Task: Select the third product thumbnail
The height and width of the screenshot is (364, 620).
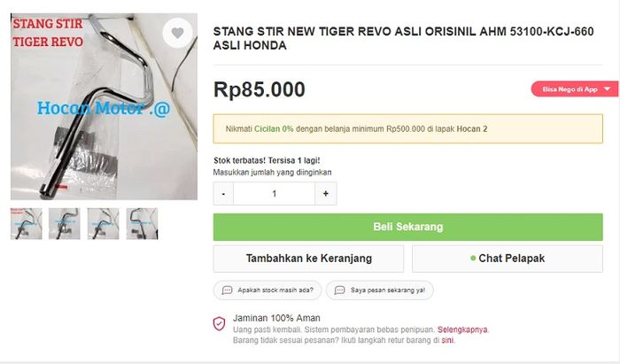Action: pos(104,224)
